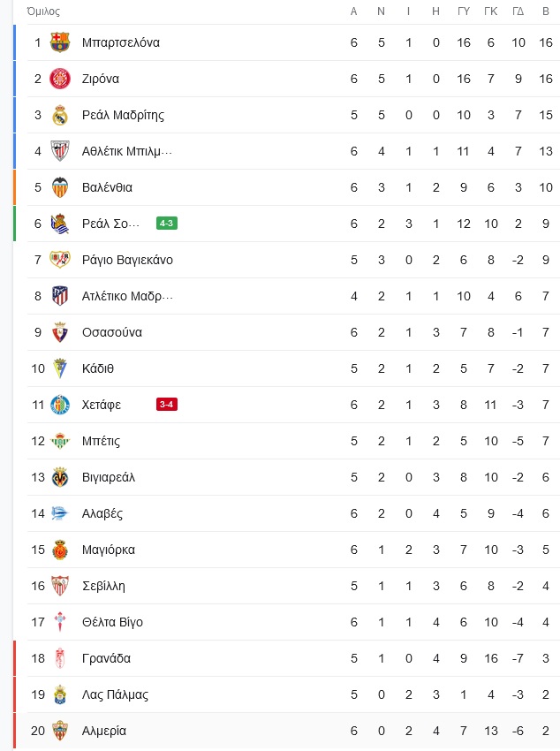560x751 pixels.
Task: Click the Real Betis crest icon
Action: (60, 441)
